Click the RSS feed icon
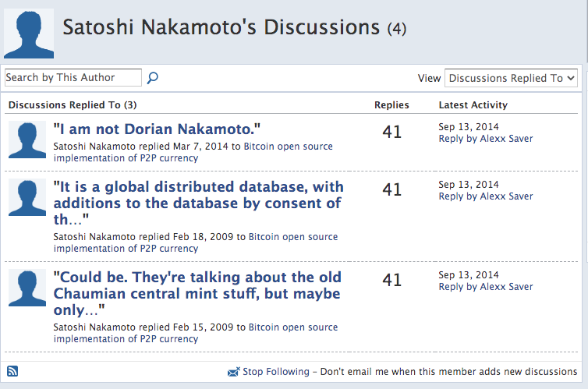Image resolution: width=588 pixels, height=389 pixels. pyautogui.click(x=12, y=371)
